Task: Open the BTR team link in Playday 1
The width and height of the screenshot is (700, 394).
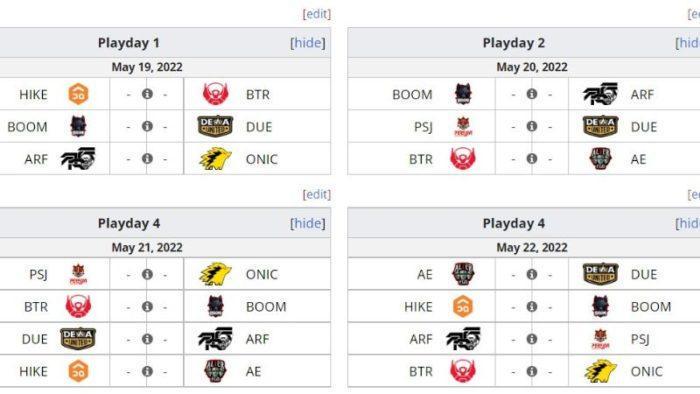Action: coord(258,95)
